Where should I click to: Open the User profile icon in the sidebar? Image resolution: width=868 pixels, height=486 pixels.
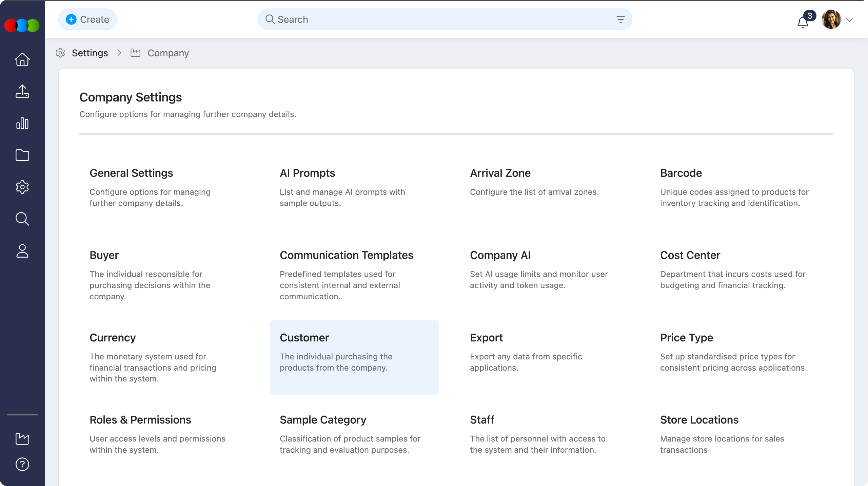point(22,251)
